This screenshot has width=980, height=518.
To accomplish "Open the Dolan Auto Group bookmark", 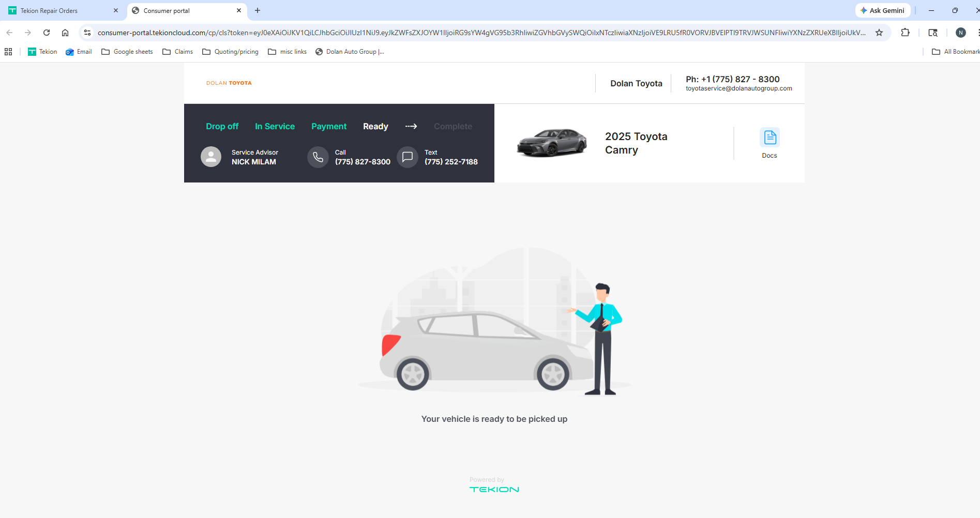I will click(x=350, y=52).
